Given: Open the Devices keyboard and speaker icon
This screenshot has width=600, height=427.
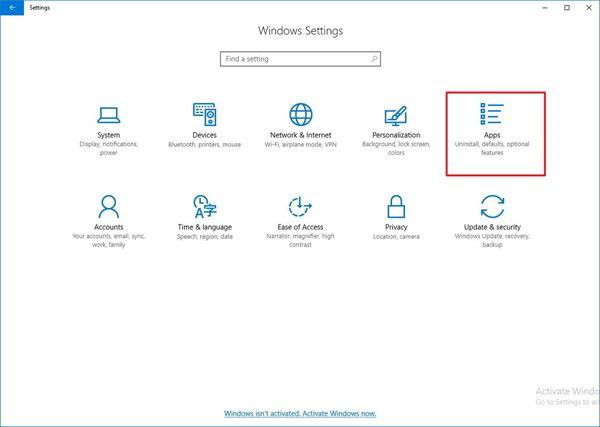Looking at the screenshot, I should [x=204, y=113].
